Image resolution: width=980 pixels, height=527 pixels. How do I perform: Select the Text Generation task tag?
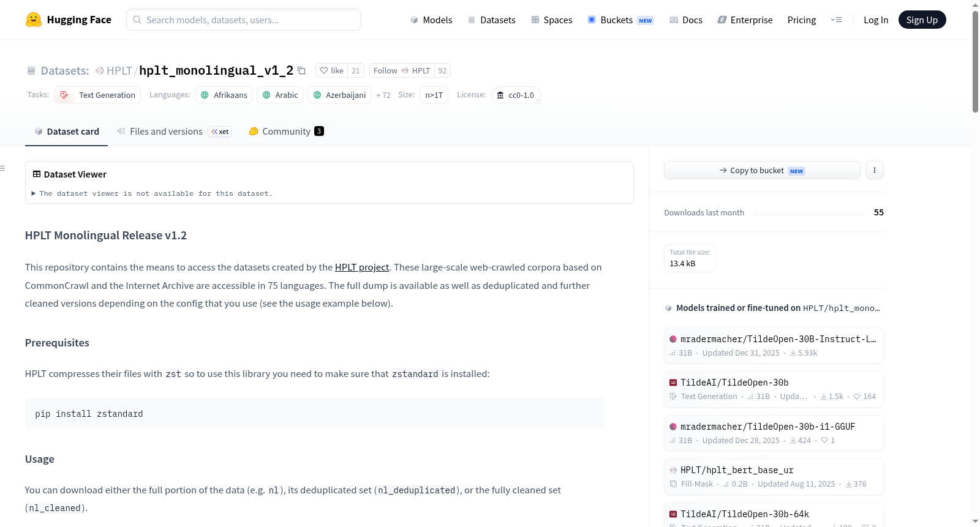97,95
